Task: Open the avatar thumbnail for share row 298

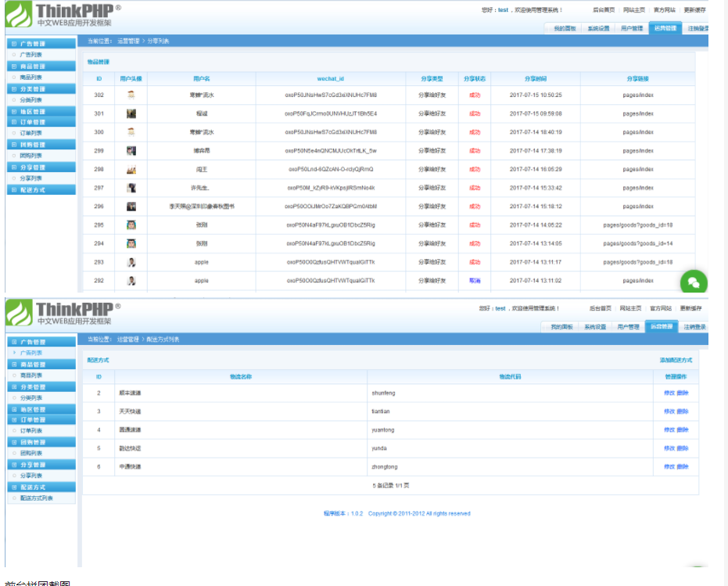Action: click(x=131, y=169)
